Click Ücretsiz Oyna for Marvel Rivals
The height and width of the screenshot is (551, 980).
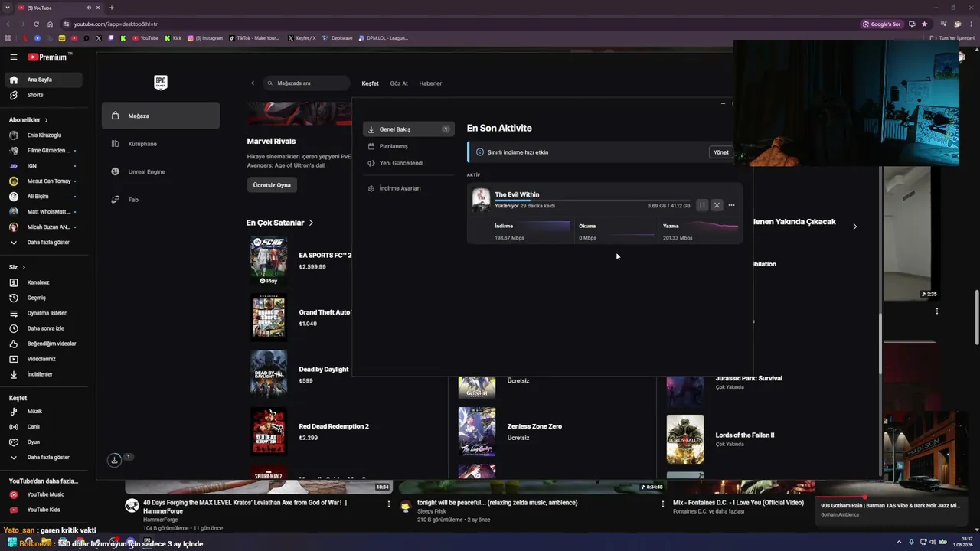[272, 185]
